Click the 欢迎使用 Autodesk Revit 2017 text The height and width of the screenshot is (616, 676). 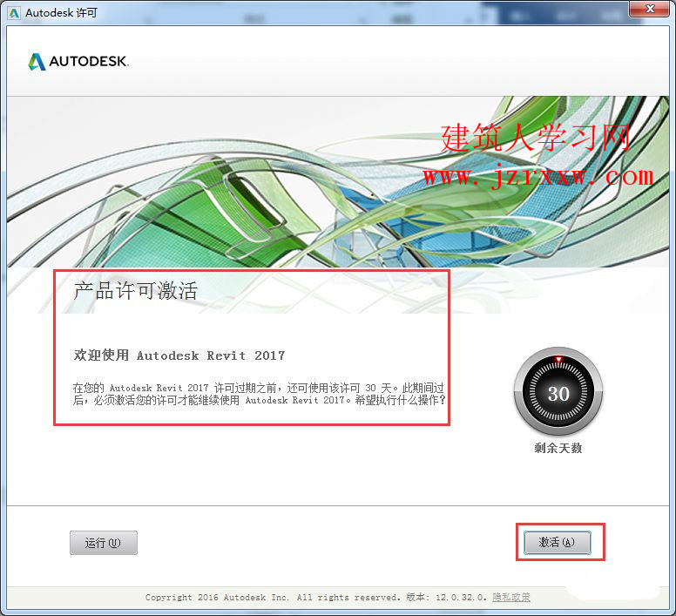coord(179,355)
